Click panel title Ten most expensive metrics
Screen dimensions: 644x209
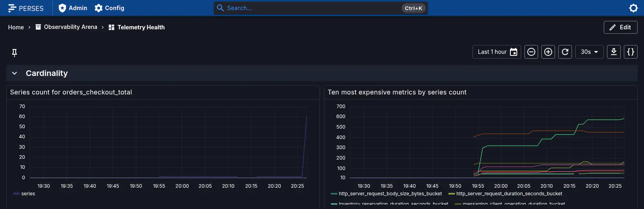397,92
